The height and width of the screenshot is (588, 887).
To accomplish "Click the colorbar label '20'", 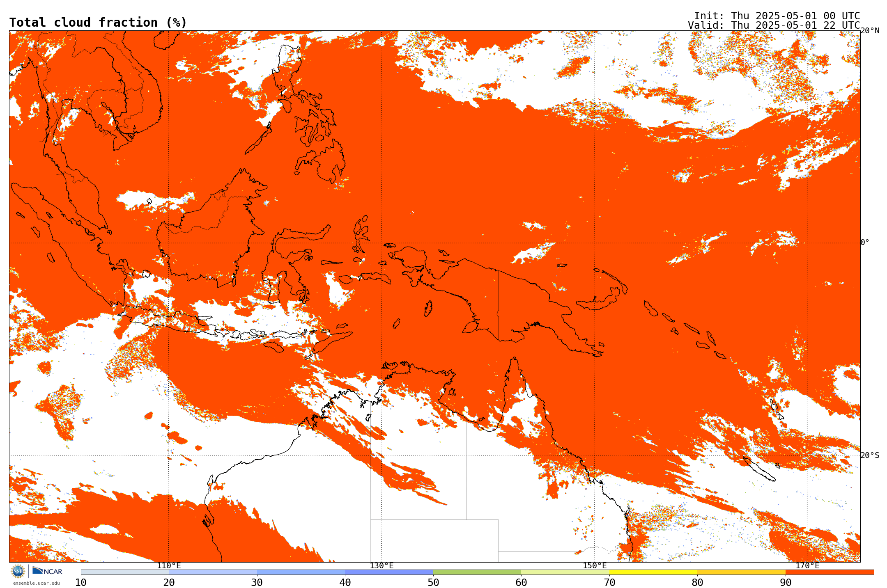I will tap(169, 582).
